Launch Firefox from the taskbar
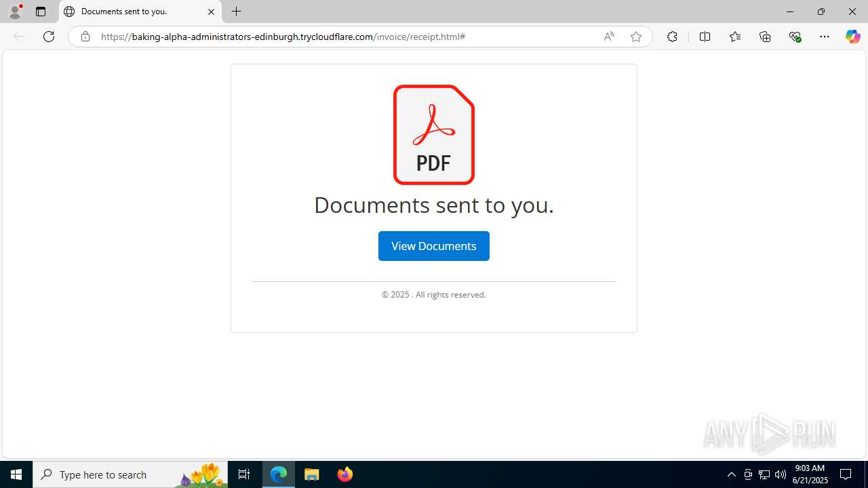The width and height of the screenshot is (868, 488). pyautogui.click(x=345, y=474)
